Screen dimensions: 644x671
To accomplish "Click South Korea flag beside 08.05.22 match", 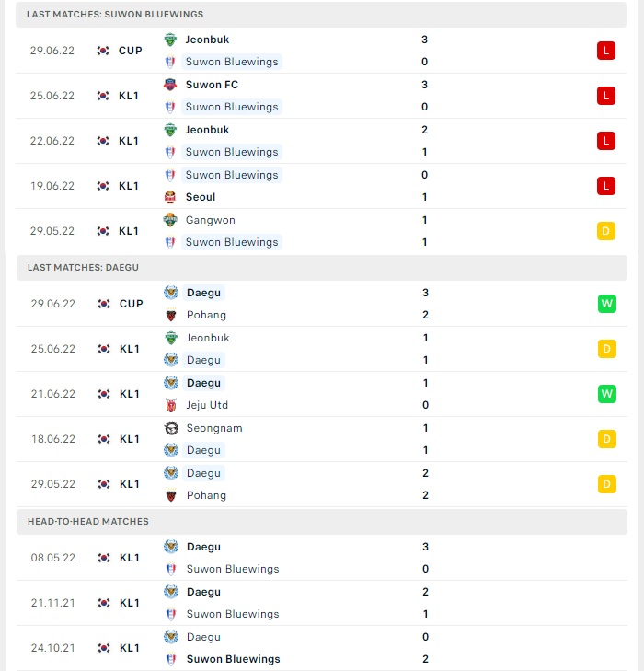I will click(x=104, y=558).
